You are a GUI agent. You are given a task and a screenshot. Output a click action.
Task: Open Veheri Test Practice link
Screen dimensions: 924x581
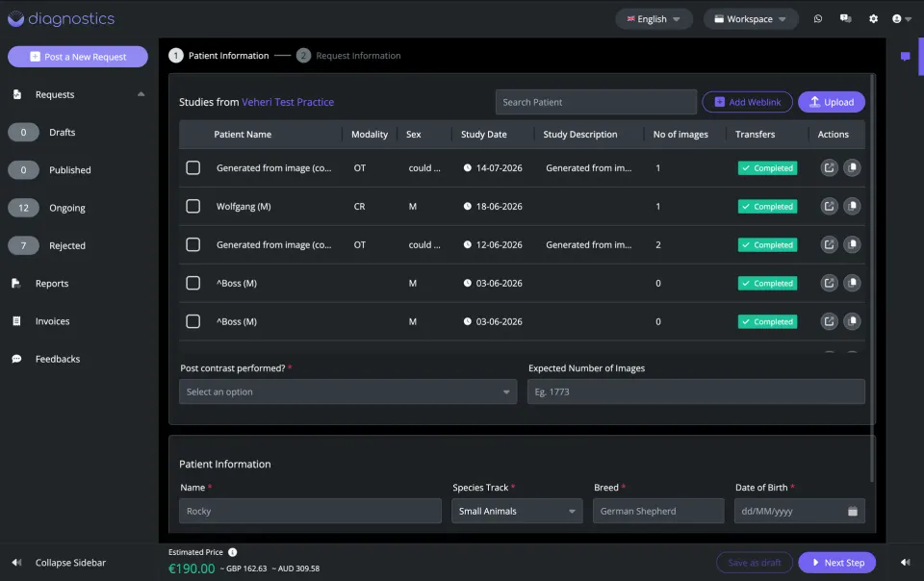tap(288, 102)
